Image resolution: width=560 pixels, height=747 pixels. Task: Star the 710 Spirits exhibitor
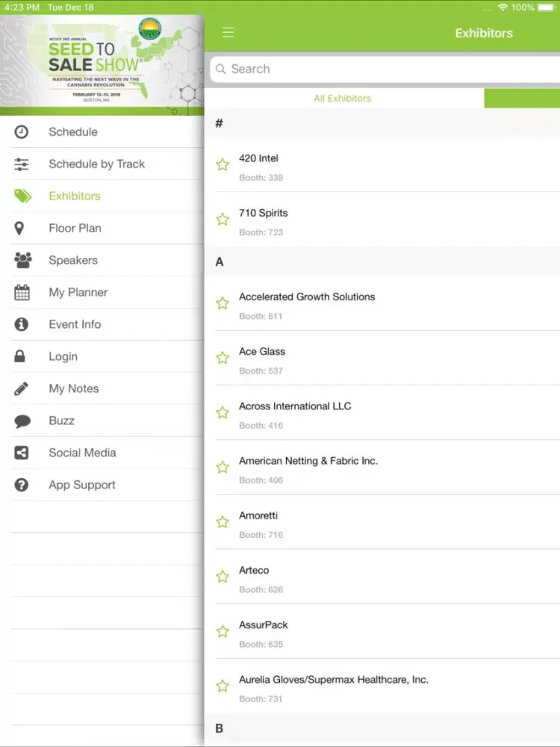pyautogui.click(x=223, y=220)
